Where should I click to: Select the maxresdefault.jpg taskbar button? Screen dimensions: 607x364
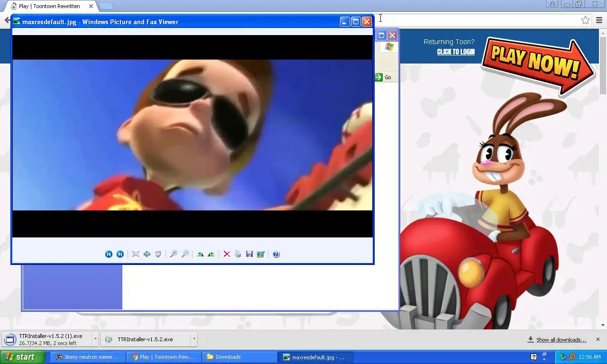316,357
